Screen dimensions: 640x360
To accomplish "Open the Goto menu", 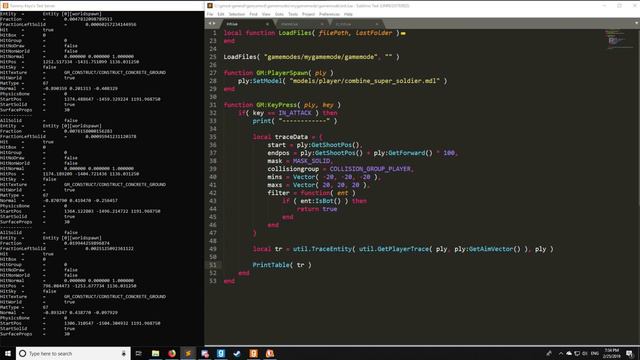I will click(x=279, y=14).
